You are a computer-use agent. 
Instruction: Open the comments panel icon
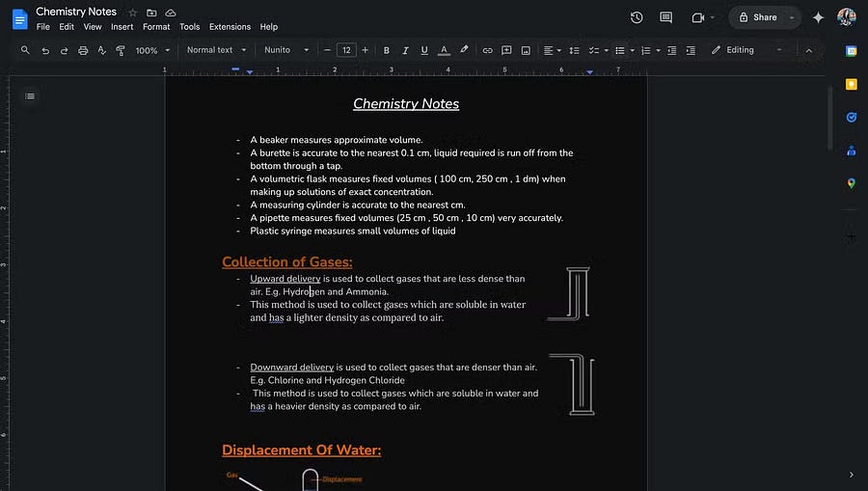665,17
